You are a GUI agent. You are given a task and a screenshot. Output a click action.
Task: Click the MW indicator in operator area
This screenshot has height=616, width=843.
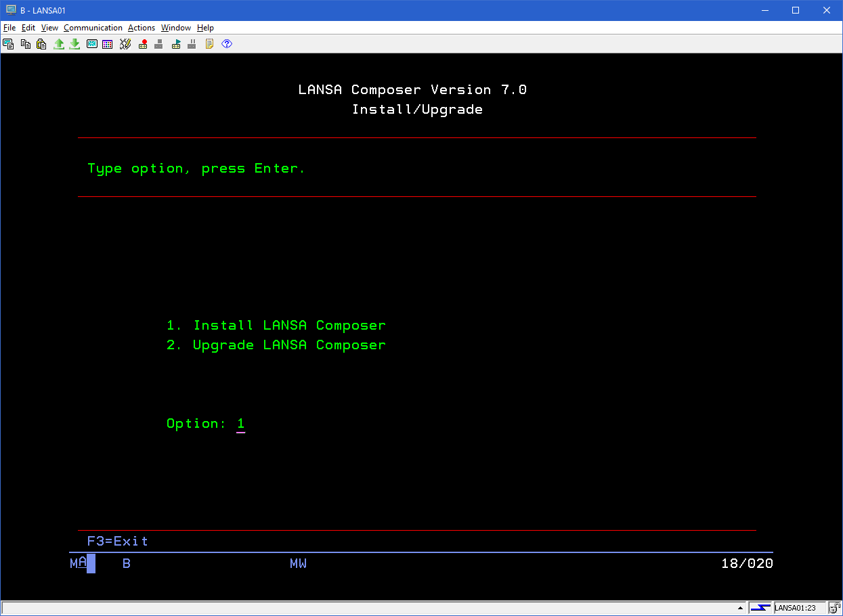click(x=298, y=563)
